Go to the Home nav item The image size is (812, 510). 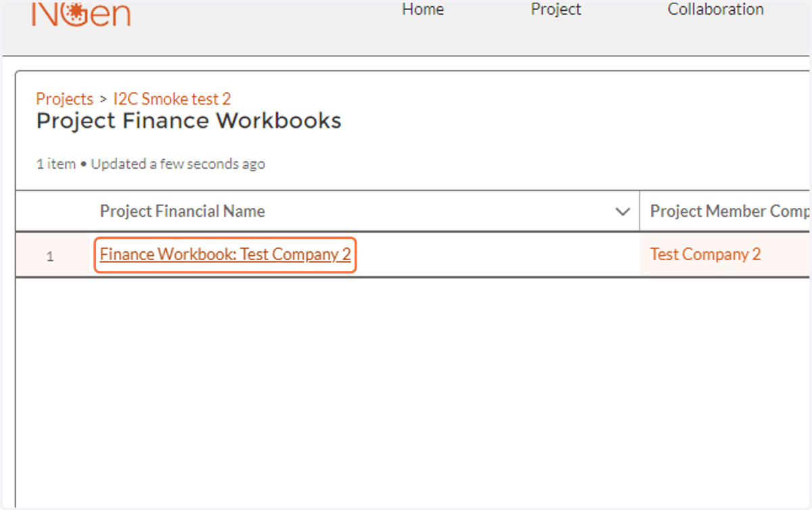pos(423,9)
